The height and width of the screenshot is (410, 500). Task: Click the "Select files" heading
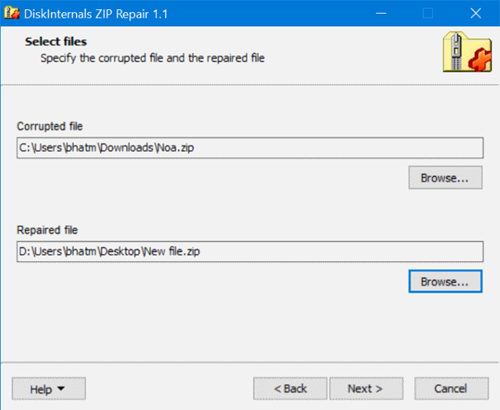pos(56,42)
